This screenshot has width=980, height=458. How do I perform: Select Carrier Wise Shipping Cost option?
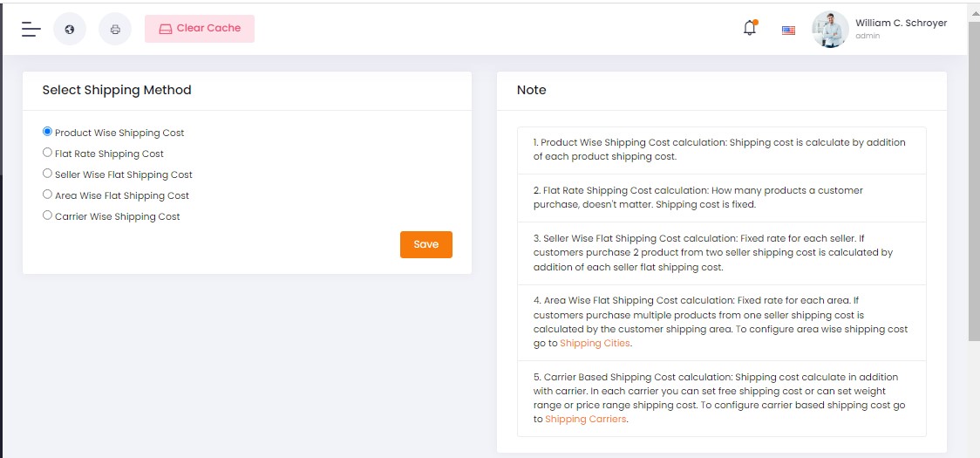pos(48,215)
